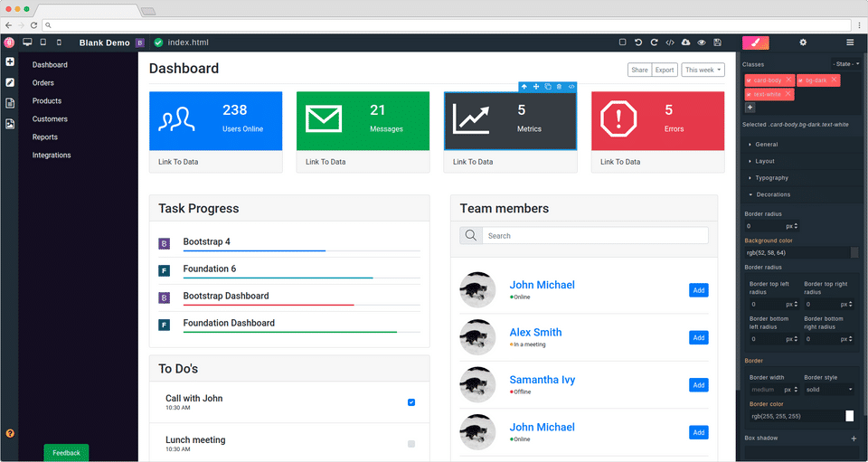
Task: Duplicate the selected Metrics card body
Action: 548,86
